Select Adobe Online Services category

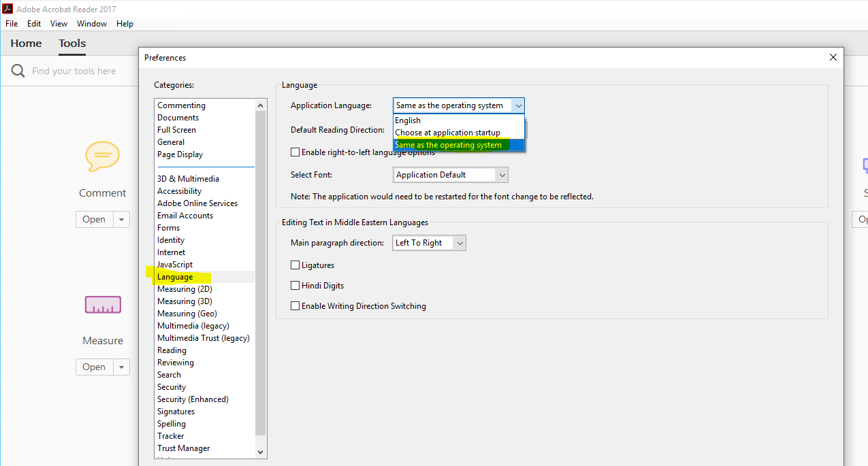coord(197,203)
